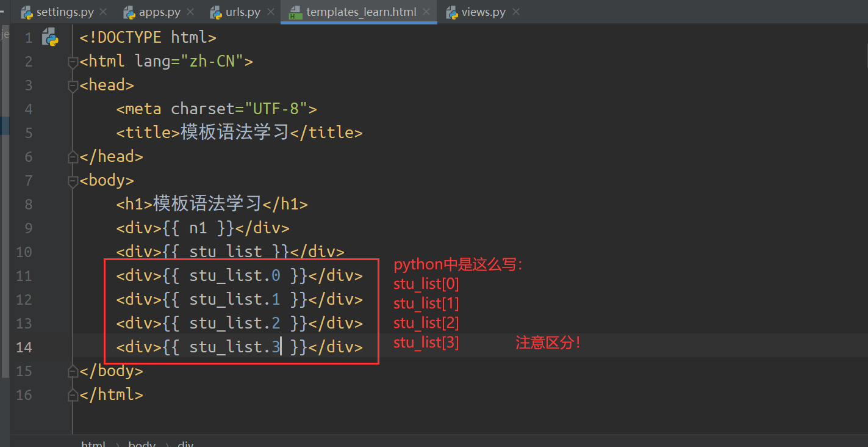Click the title text 模板语法学习 on line 5
This screenshot has width=868, height=447.
[235, 133]
